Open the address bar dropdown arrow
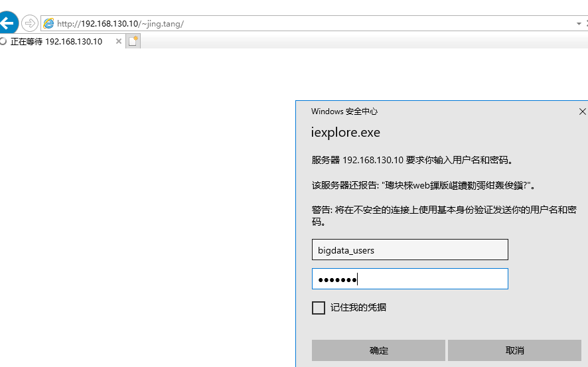Image resolution: width=588 pixels, height=367 pixels. (x=579, y=24)
